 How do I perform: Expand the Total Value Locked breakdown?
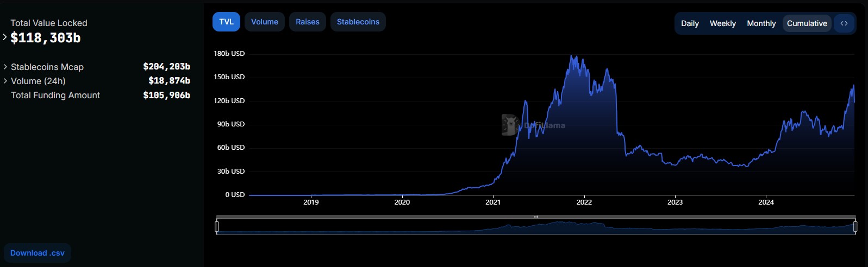(5, 37)
